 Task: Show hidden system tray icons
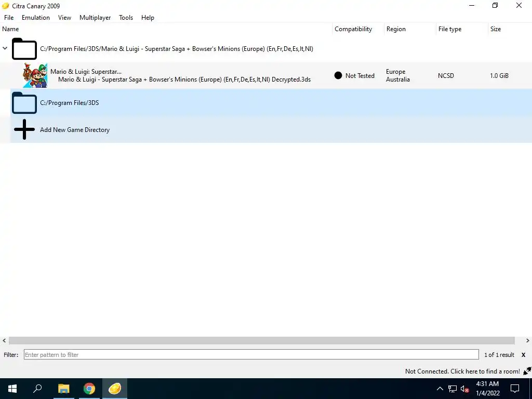tap(440, 389)
